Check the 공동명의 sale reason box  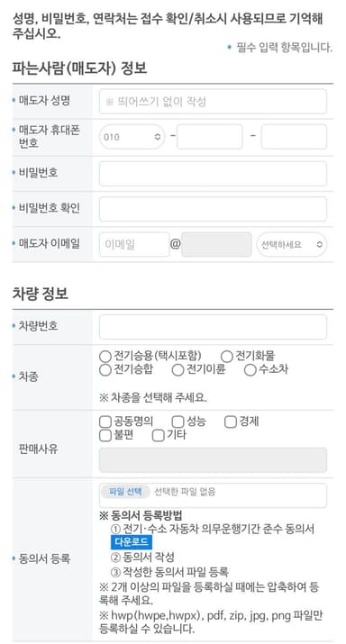[105, 422]
